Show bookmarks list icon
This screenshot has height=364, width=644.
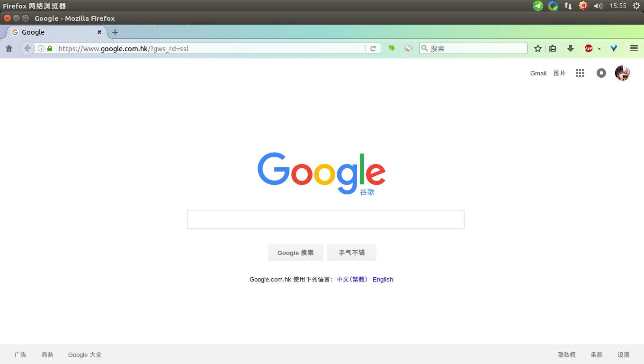click(553, 48)
